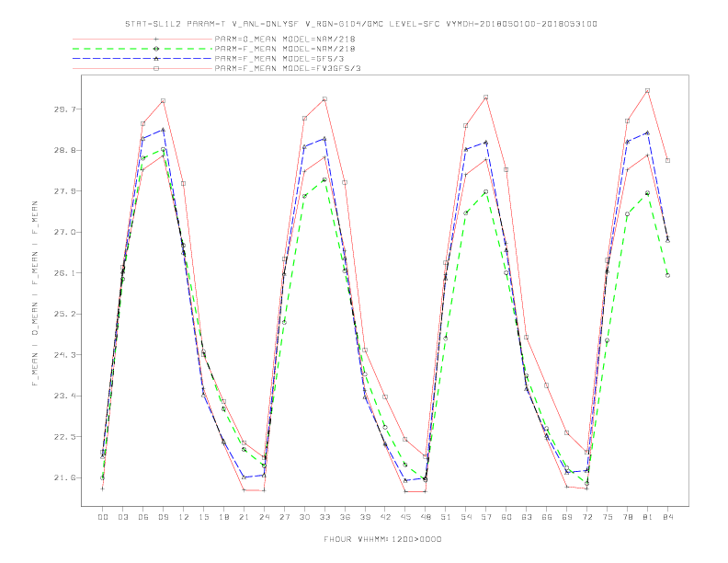The image size is (728, 563).
Task: Click x-axis tick label 51
Action: [x=446, y=517]
